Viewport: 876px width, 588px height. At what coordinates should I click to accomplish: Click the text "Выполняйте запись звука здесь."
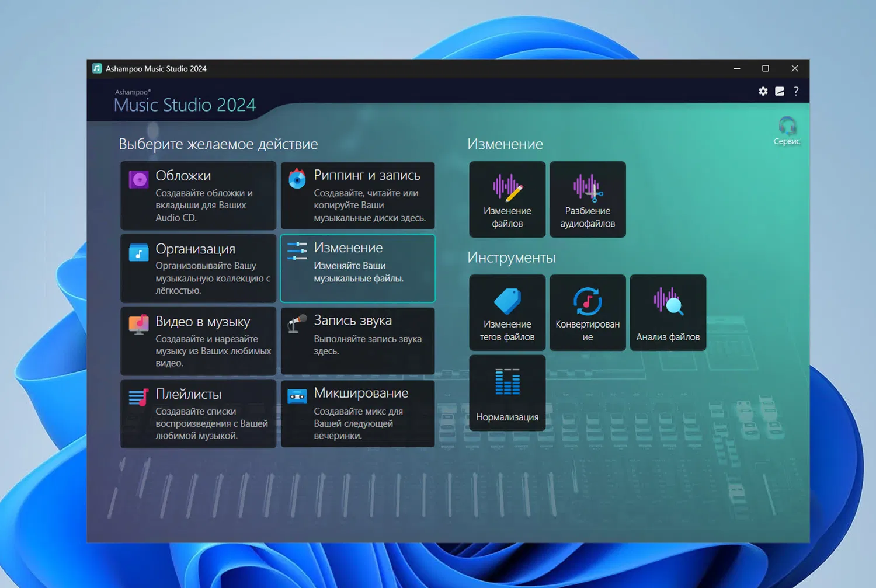pos(367,345)
